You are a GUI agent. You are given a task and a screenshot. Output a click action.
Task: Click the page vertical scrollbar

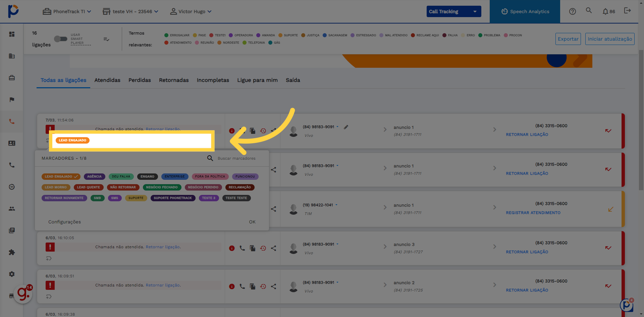click(641, 121)
